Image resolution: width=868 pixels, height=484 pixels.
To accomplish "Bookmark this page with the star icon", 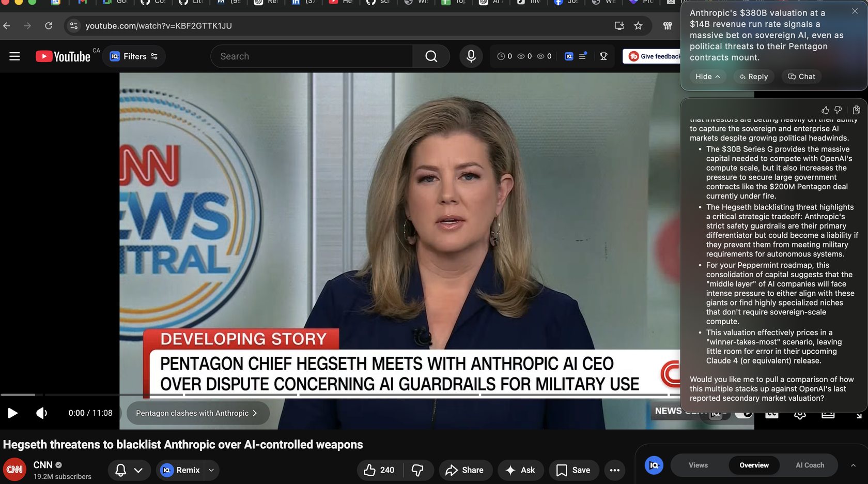I will point(638,26).
